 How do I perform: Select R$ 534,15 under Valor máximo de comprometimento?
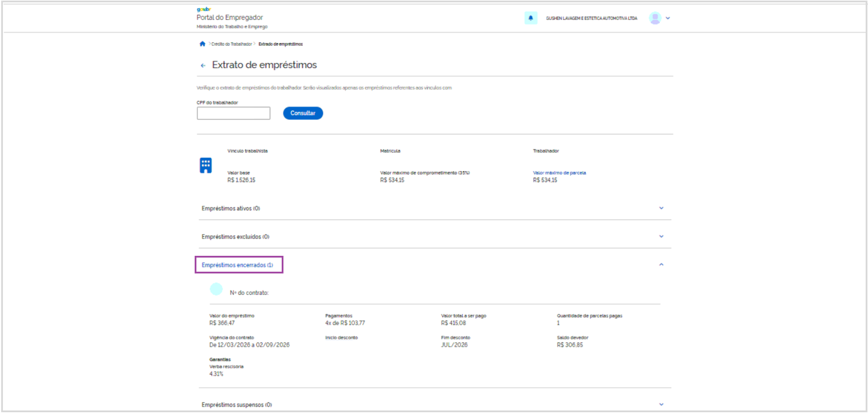[x=392, y=180]
